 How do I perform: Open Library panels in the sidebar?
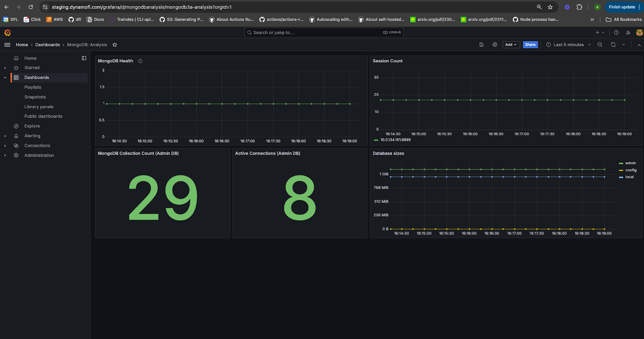(x=39, y=107)
